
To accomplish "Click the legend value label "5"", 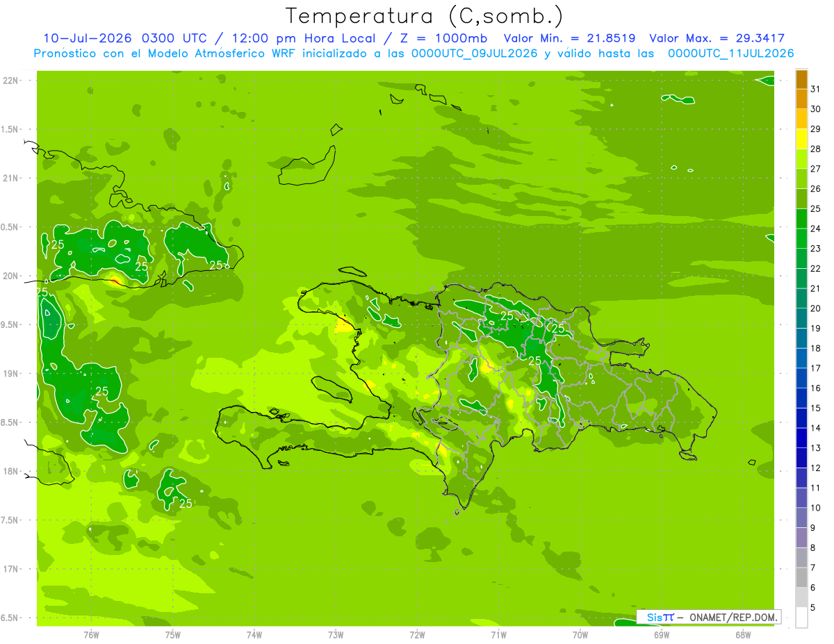I will coord(812,608).
